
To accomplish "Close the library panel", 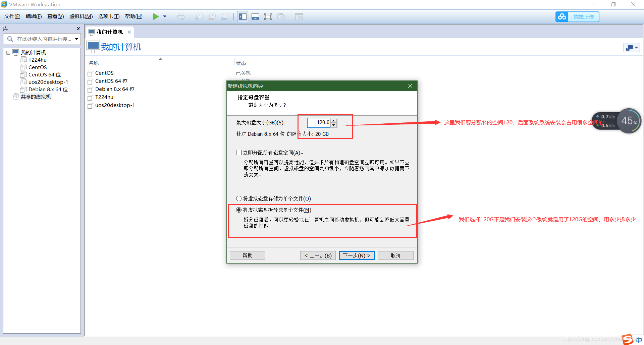I will point(78,29).
